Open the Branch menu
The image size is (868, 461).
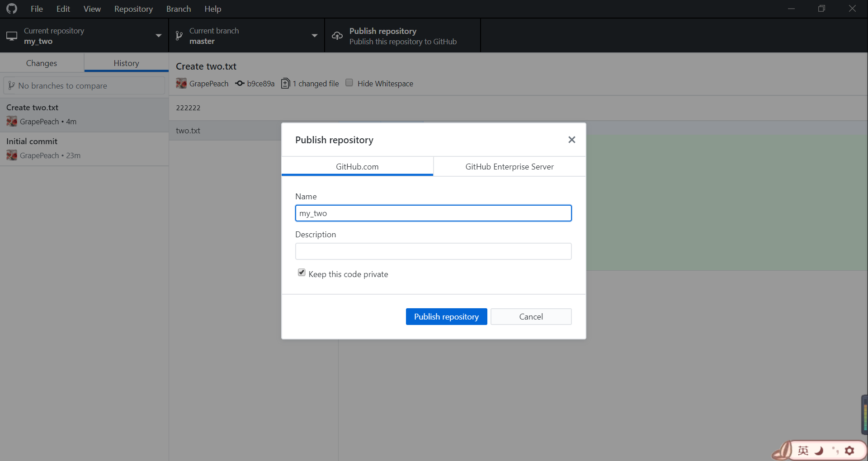coord(179,9)
